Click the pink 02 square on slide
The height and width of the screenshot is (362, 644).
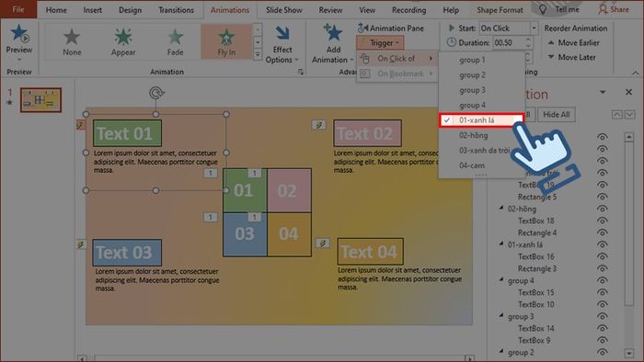tap(289, 190)
